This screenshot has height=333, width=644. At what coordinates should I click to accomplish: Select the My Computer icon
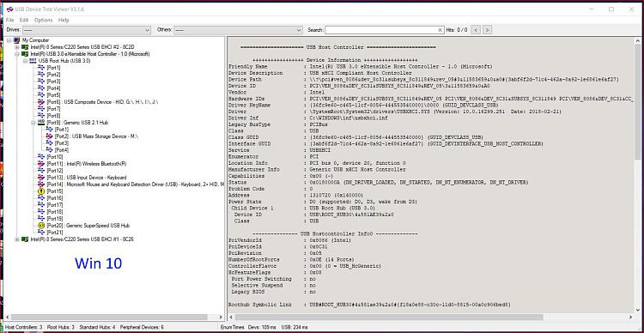16,40
